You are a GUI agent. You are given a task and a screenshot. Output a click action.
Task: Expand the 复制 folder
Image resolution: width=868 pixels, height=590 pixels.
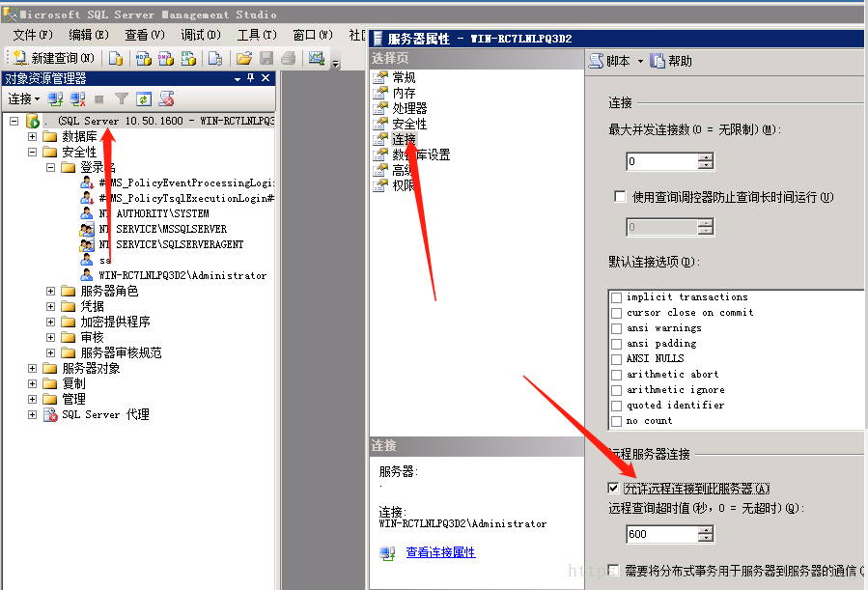pyautogui.click(x=33, y=384)
